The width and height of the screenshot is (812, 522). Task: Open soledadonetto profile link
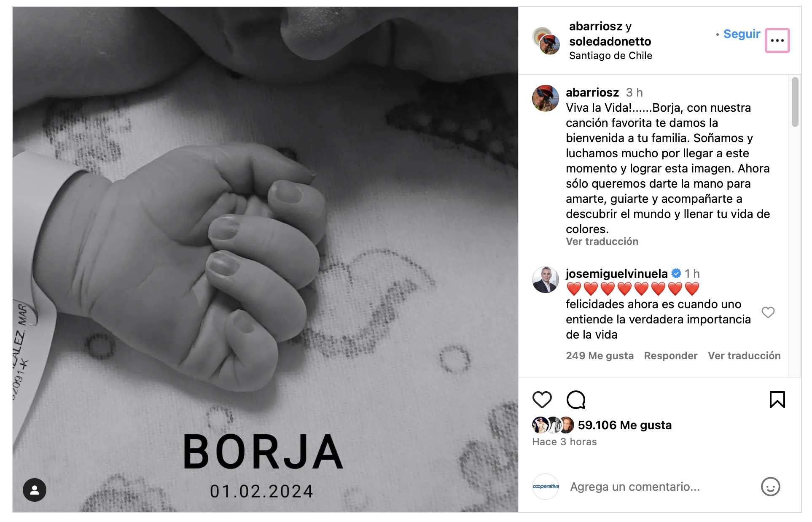coord(610,41)
